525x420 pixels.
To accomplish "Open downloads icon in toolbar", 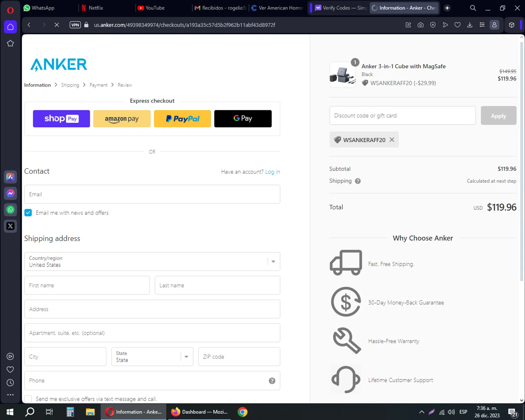I will click(470, 25).
